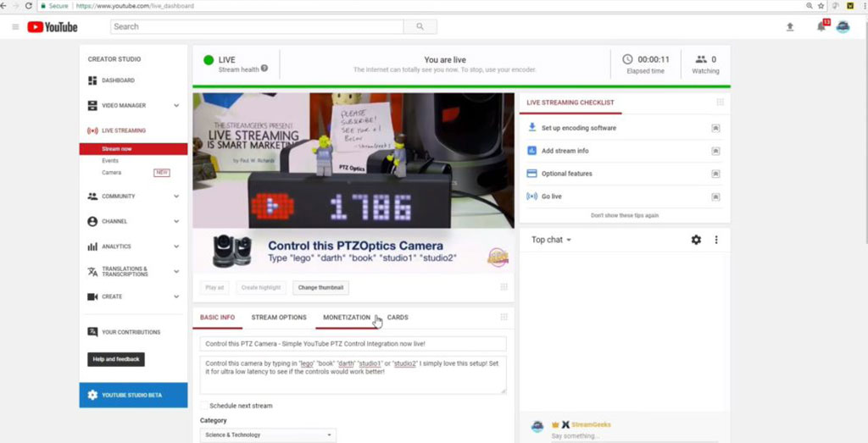Image resolution: width=868 pixels, height=443 pixels.
Task: Switch to the Monetization tab
Action: pyautogui.click(x=347, y=318)
